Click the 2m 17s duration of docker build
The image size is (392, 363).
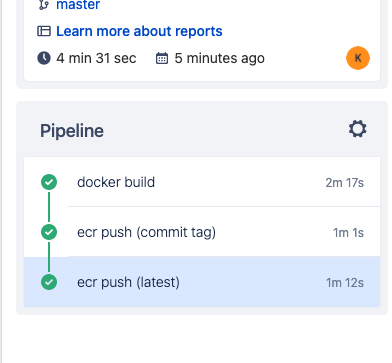[345, 183]
